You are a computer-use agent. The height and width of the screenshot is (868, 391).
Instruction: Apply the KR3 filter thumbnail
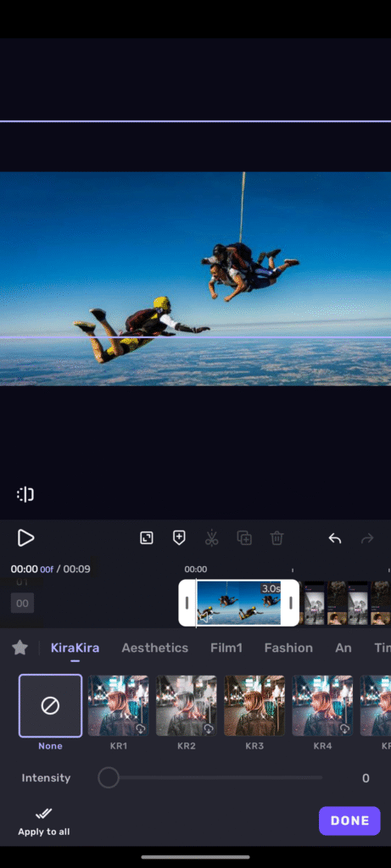click(x=254, y=705)
